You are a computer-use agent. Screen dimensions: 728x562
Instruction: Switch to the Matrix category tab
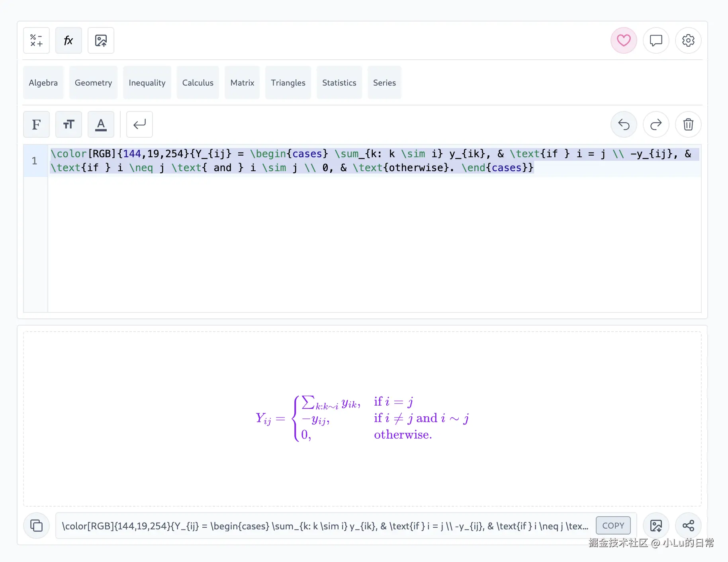[242, 83]
